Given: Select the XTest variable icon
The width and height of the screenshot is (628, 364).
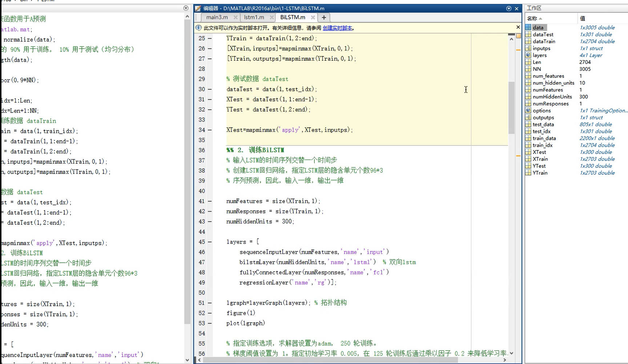Looking at the screenshot, I should click(x=528, y=151).
